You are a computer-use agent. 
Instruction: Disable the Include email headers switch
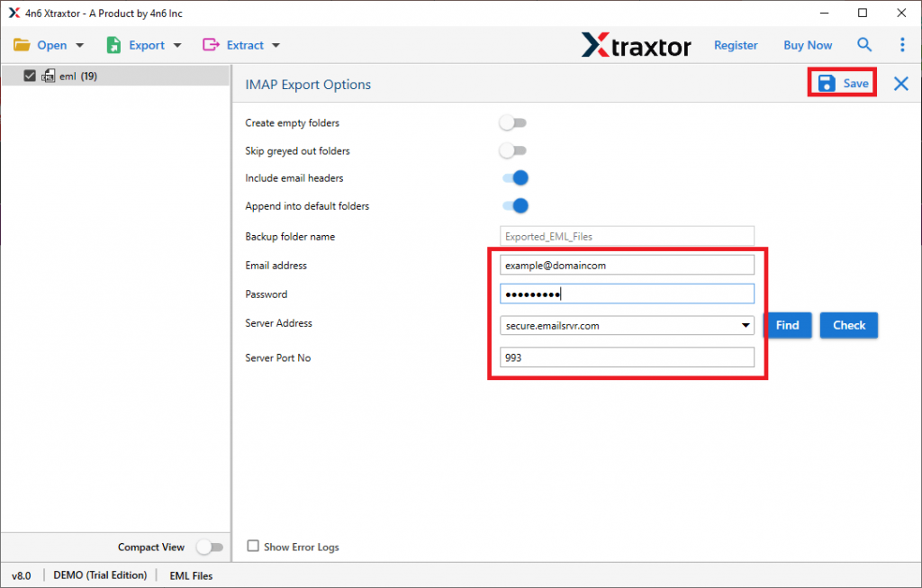click(x=515, y=178)
